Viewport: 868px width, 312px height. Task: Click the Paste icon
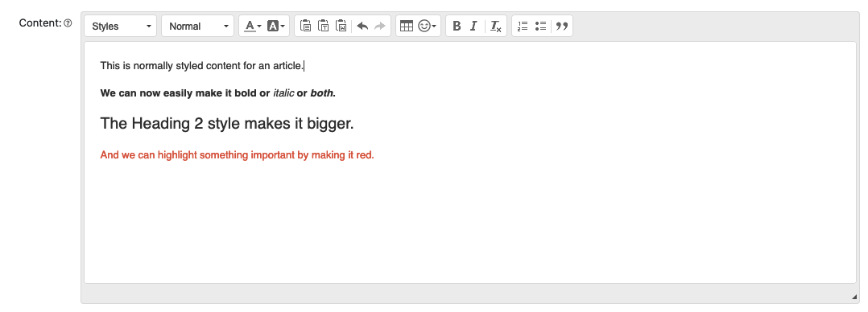305,26
